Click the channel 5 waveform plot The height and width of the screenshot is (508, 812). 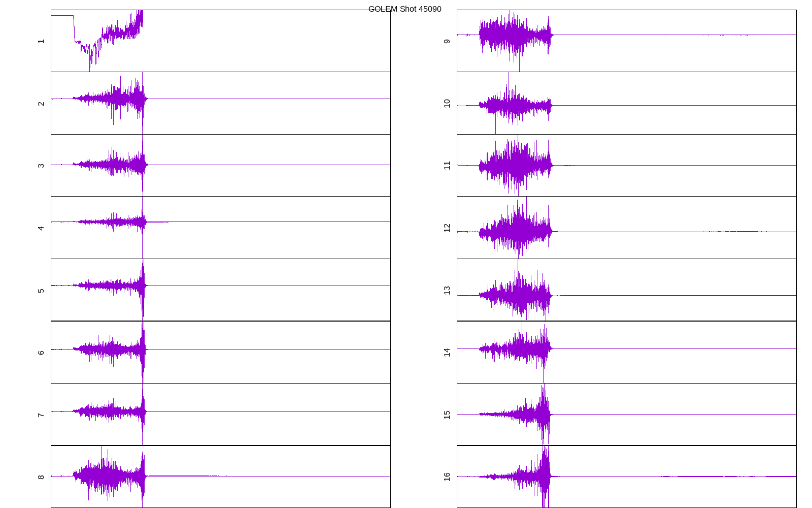220,290
